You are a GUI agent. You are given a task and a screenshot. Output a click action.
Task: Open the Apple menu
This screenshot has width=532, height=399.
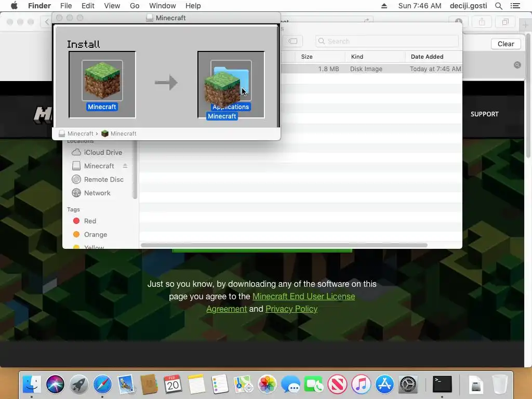click(14, 6)
